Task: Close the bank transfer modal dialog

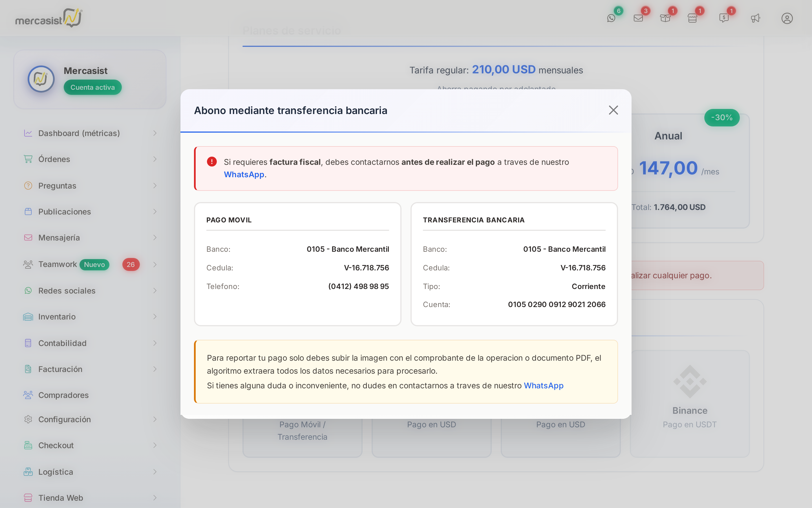Action: pos(613,110)
